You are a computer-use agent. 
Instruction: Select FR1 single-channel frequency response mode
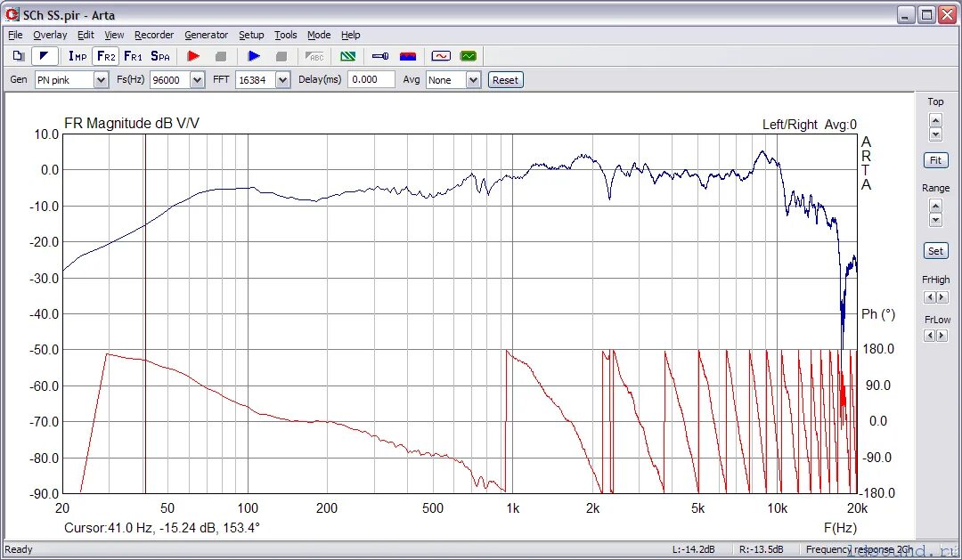tap(133, 56)
